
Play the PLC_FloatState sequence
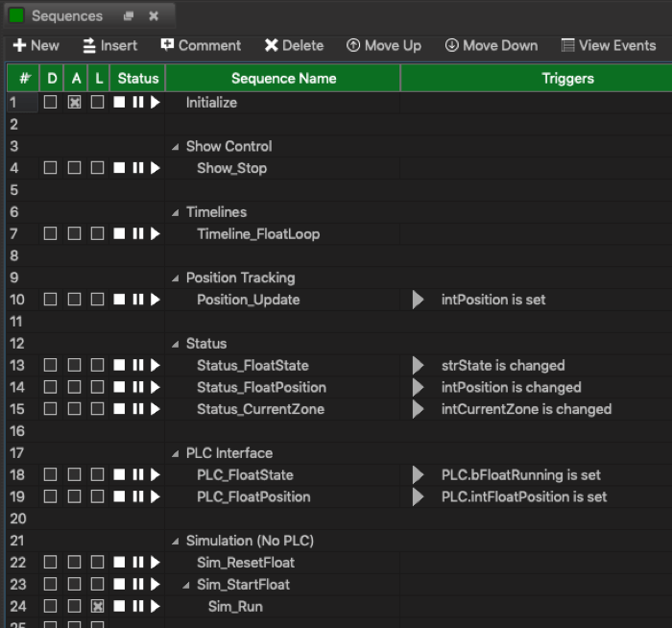[156, 474]
